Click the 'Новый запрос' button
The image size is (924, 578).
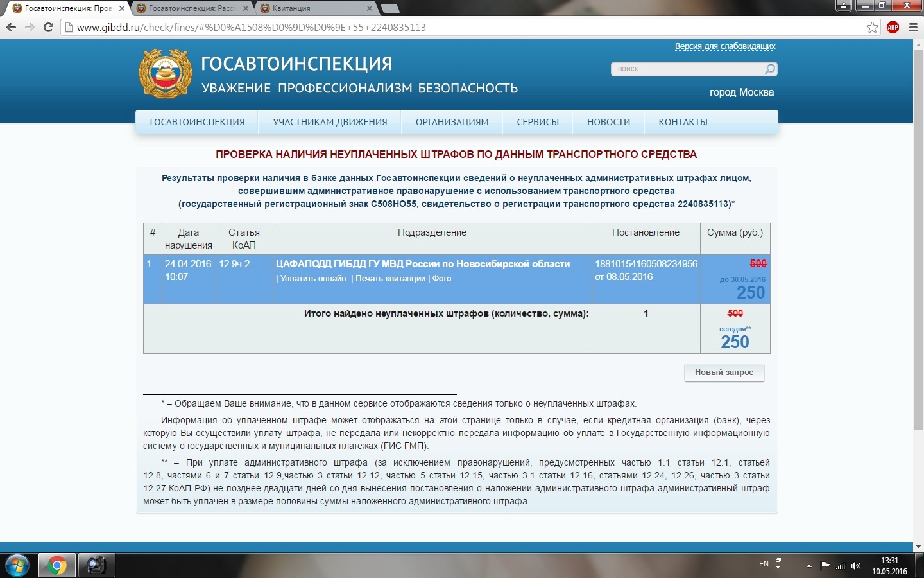tap(724, 372)
